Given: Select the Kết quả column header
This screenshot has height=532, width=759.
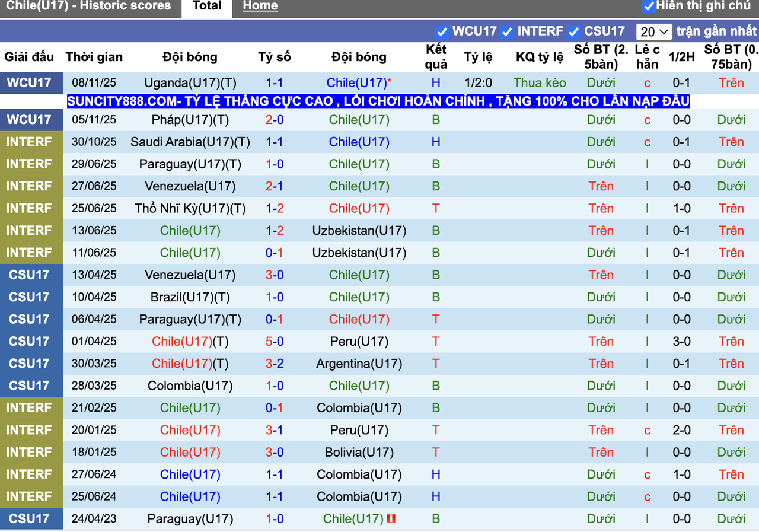Looking at the screenshot, I should pos(436,57).
